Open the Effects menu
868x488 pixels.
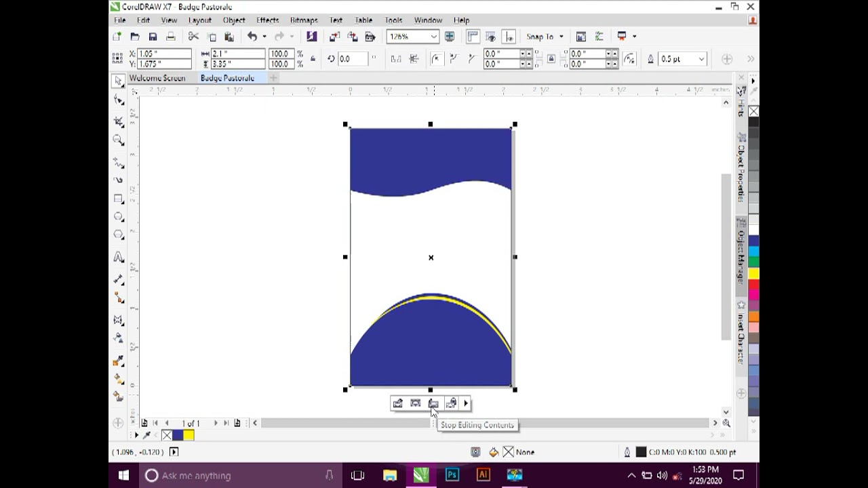click(267, 20)
